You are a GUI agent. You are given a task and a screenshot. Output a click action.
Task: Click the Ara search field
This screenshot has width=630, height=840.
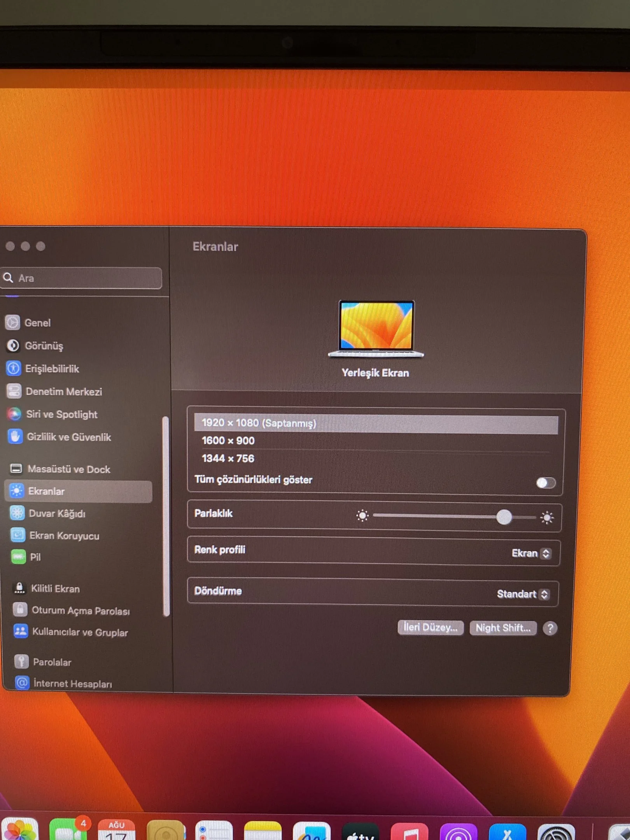coord(81,278)
